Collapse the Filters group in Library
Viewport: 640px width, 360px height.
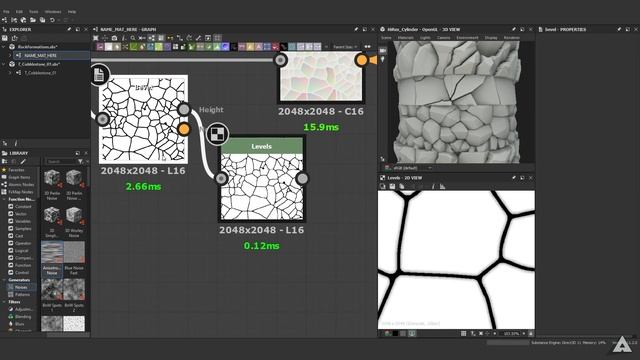[4, 302]
